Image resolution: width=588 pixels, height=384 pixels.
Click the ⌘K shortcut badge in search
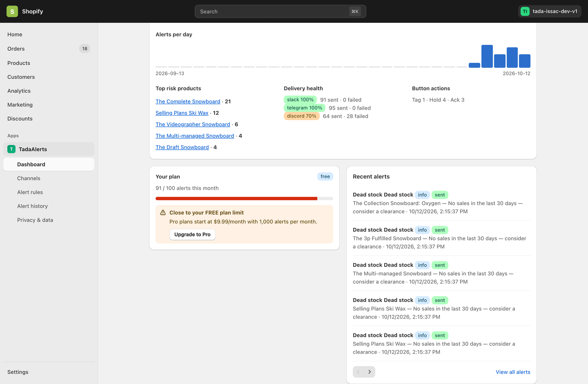[355, 11]
